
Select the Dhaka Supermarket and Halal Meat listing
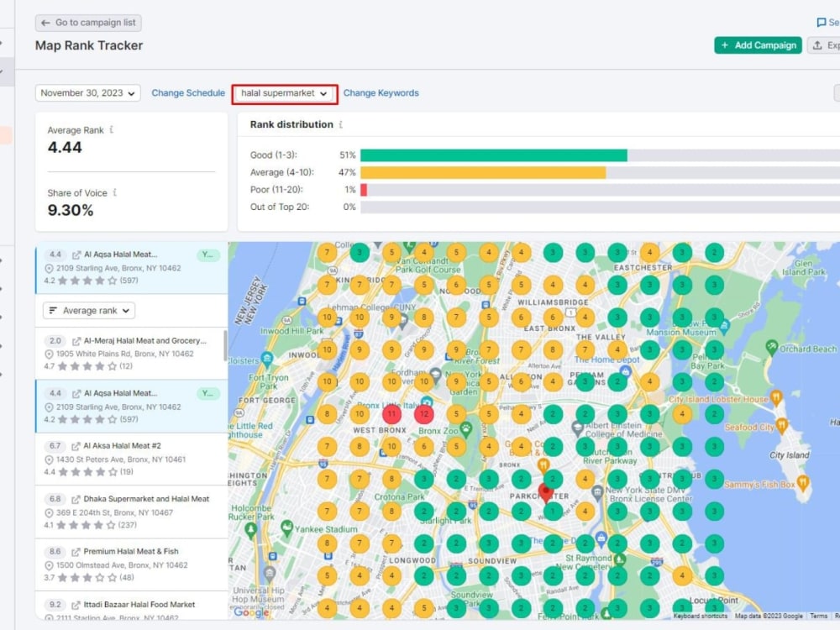click(x=131, y=512)
